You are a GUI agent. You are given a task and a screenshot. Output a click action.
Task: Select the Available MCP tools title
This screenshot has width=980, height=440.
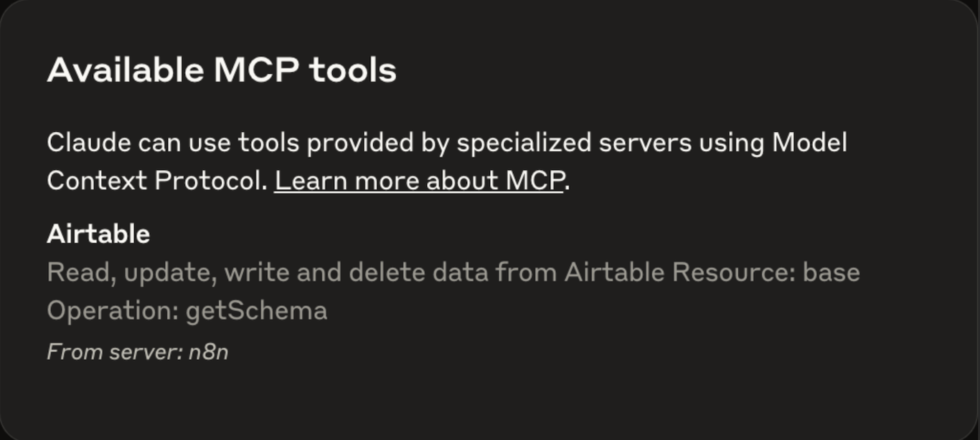click(x=220, y=69)
